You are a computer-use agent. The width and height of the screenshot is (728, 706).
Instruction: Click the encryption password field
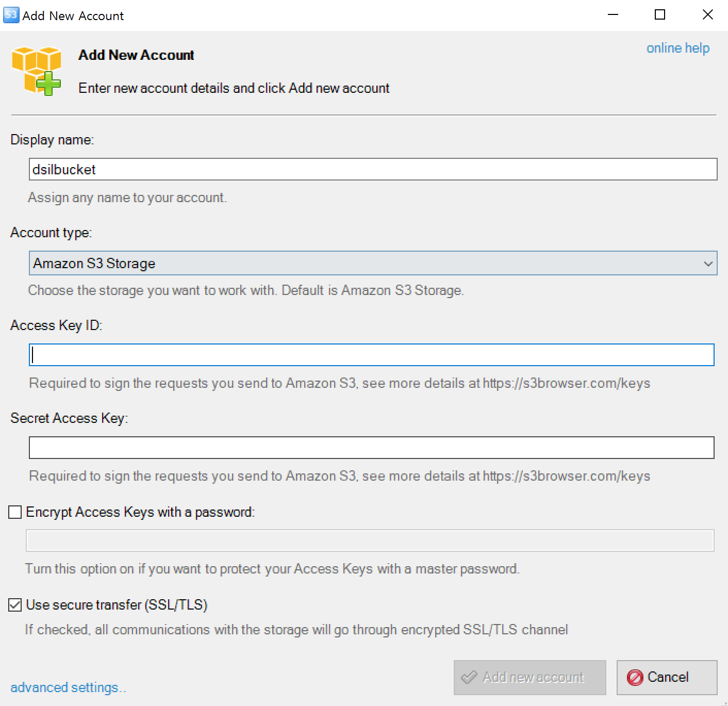click(x=370, y=540)
